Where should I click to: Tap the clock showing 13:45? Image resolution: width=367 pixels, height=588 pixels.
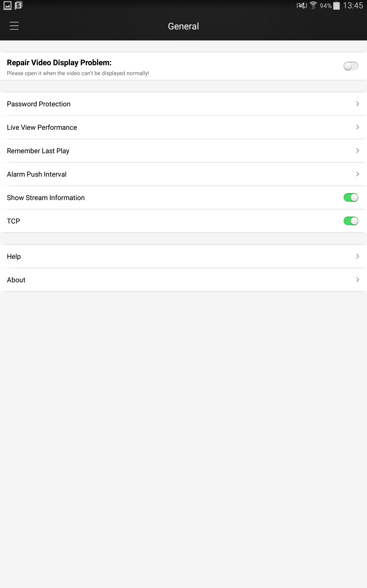pos(353,5)
